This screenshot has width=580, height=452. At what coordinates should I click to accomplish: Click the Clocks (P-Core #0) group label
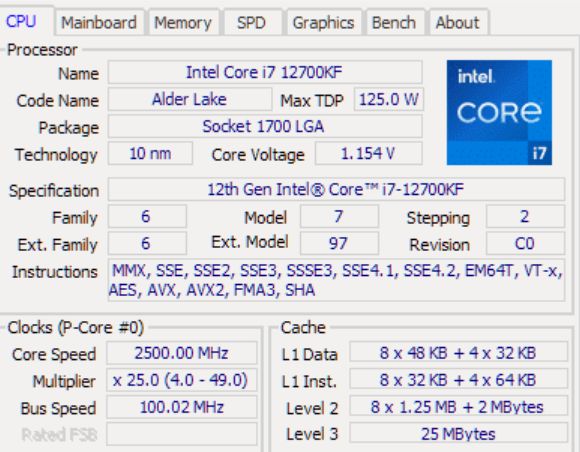click(x=75, y=327)
